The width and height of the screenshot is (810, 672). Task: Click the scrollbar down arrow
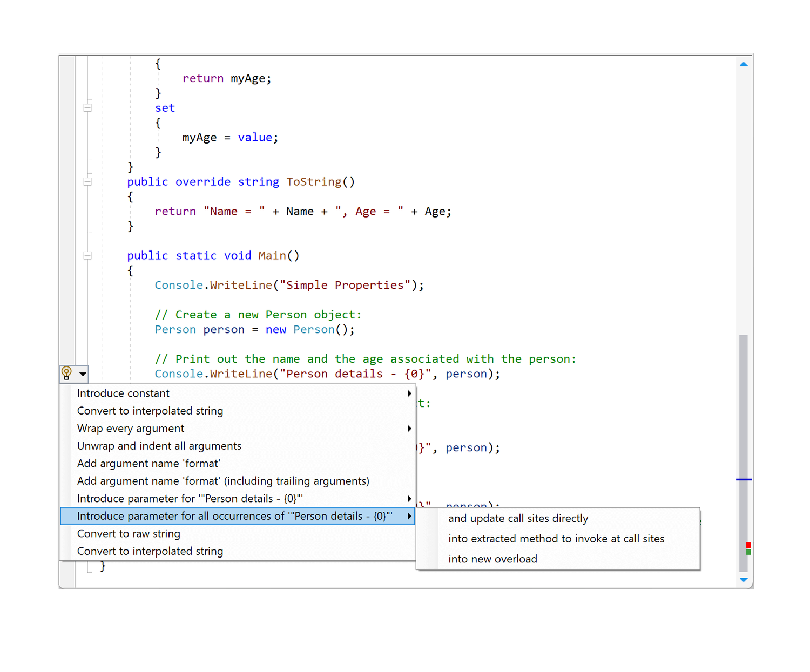coord(744,580)
